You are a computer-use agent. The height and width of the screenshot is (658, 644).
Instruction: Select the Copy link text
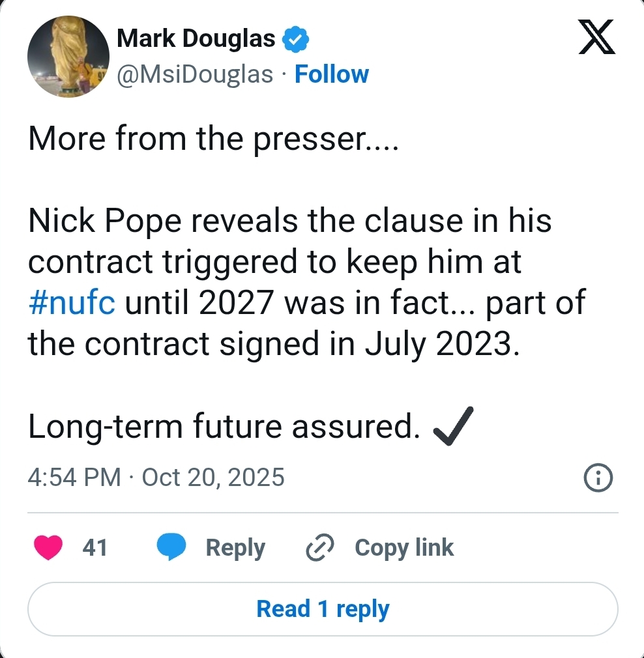(x=404, y=547)
